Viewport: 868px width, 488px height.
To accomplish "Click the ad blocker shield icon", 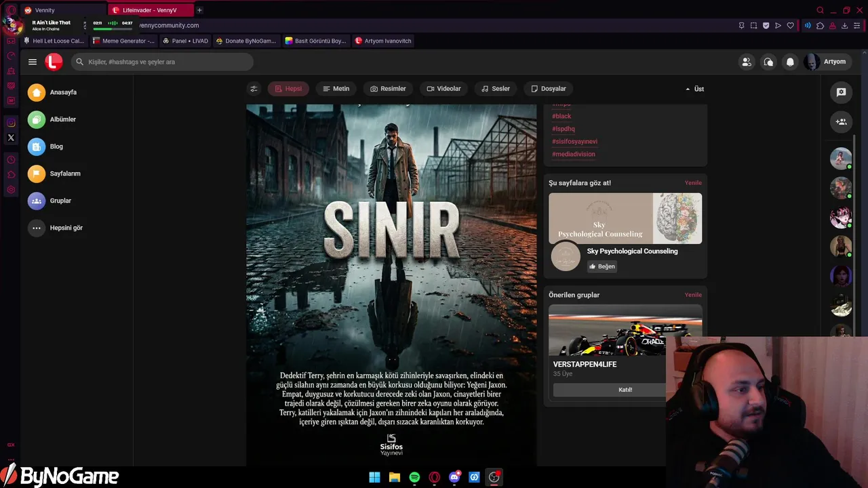I will [766, 26].
